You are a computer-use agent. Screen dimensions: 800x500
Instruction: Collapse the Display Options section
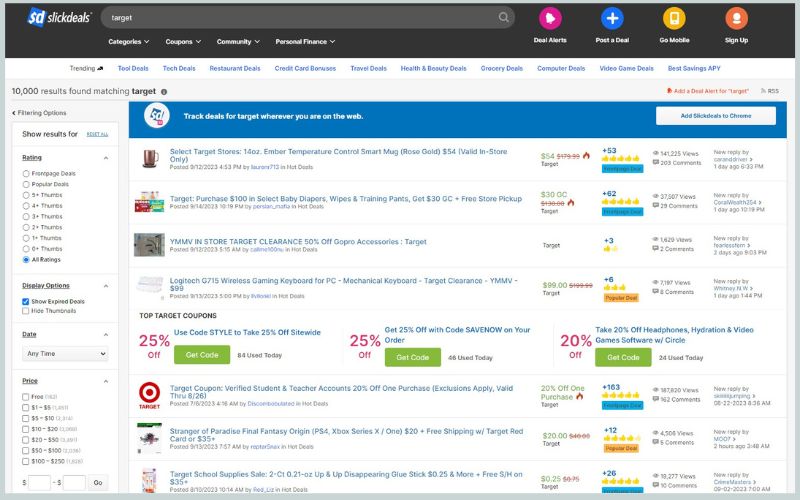coord(106,286)
